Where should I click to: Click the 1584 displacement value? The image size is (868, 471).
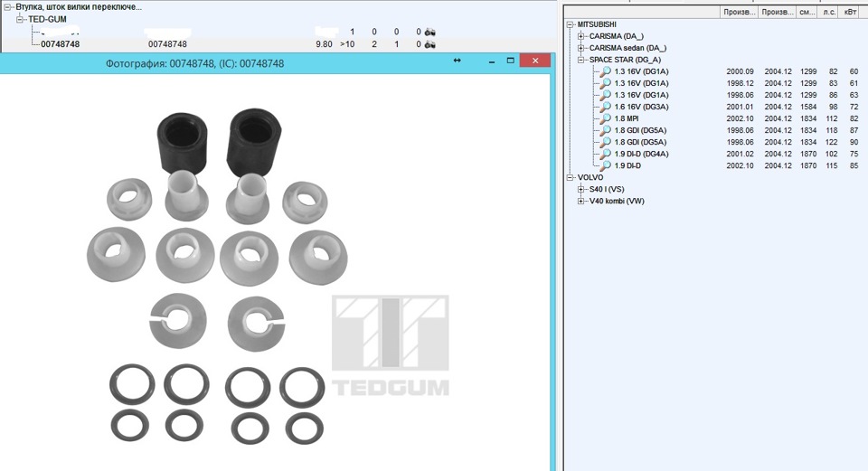(808, 107)
